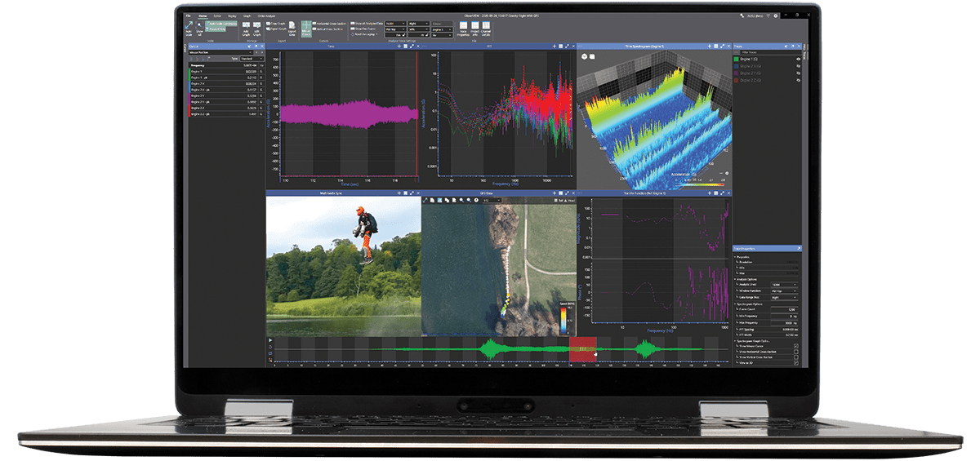The height and width of the screenshot is (461, 980).
Task: Click the Auto Scale ribbon icon
Action: coord(189,27)
